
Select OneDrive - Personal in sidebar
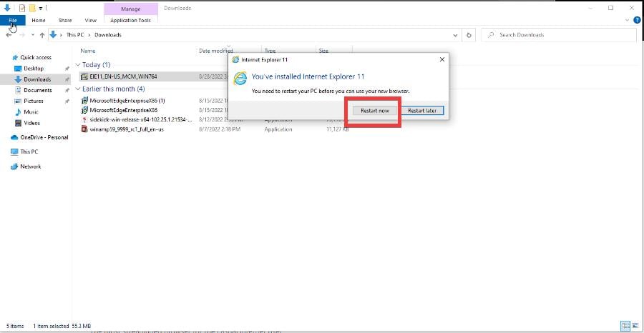click(44, 137)
